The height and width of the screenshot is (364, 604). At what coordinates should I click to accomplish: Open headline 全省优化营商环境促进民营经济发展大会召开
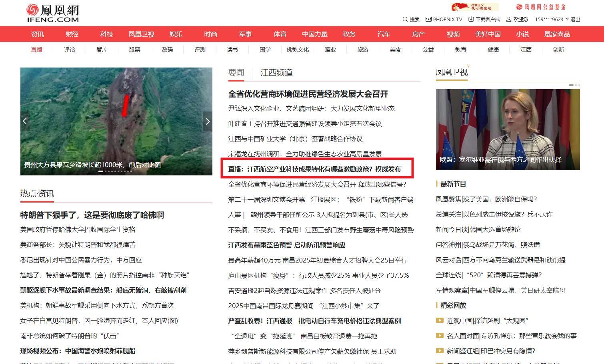click(308, 94)
